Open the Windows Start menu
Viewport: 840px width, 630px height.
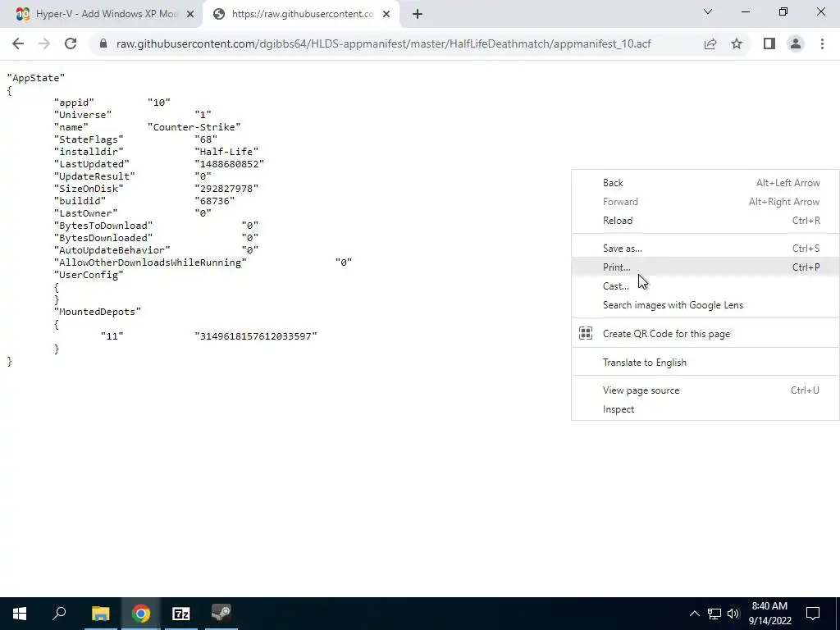coord(20,614)
